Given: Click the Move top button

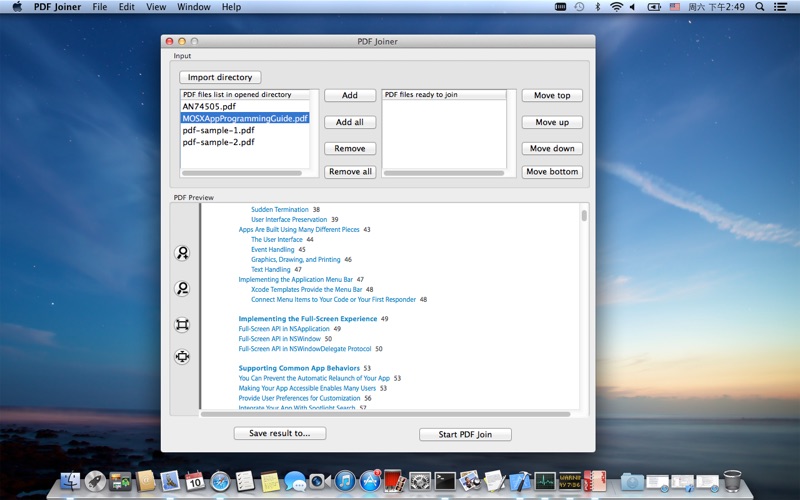Looking at the screenshot, I should tap(552, 95).
